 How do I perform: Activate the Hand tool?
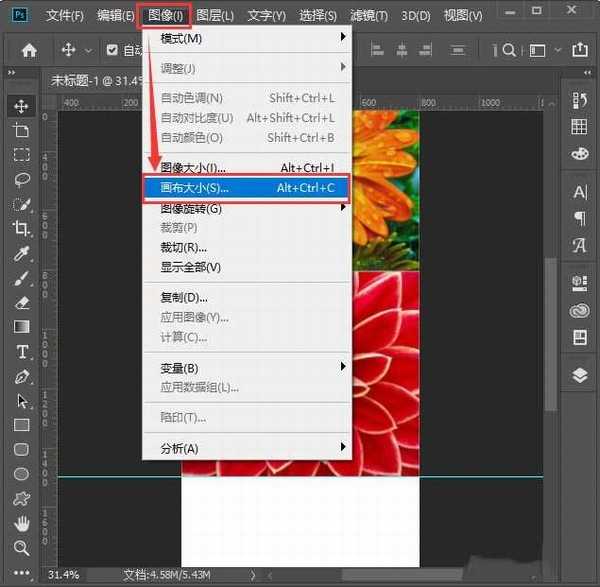pyautogui.click(x=21, y=522)
